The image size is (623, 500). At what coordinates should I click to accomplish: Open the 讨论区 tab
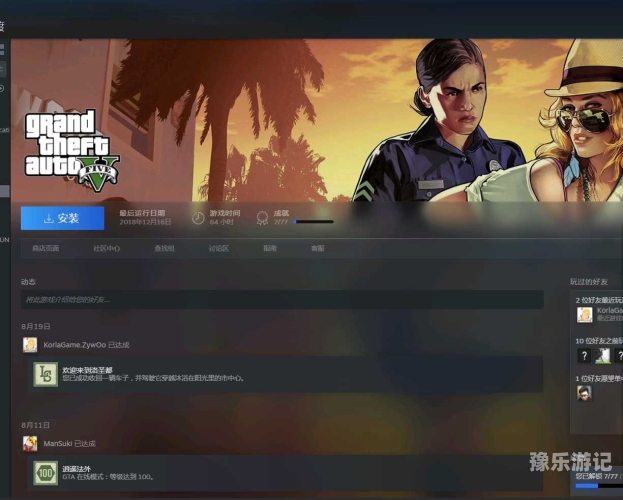click(219, 248)
